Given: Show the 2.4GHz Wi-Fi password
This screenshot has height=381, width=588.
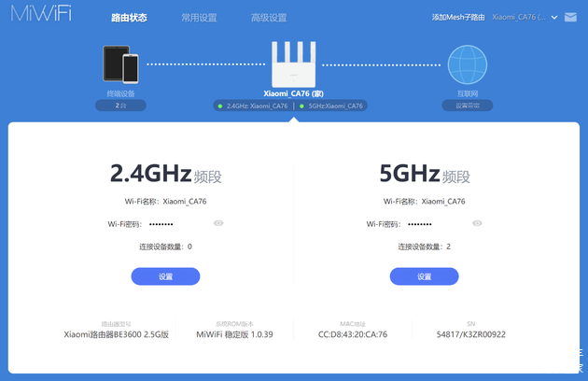Looking at the screenshot, I should pos(218,223).
